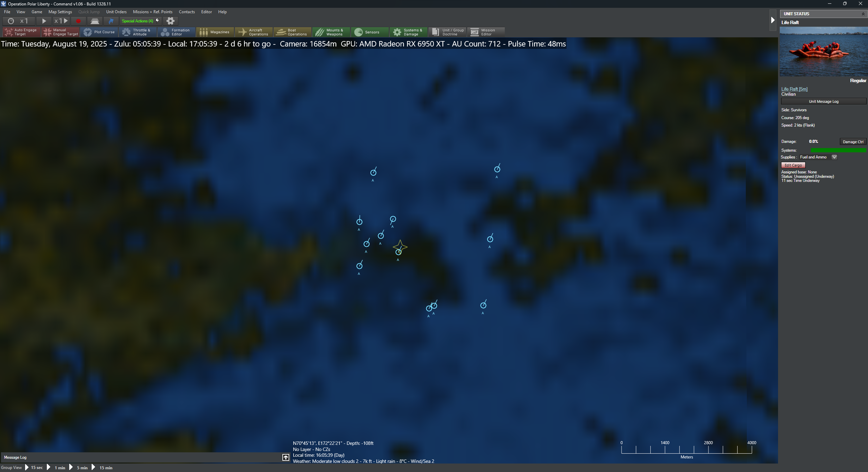
Task: Open the Unit Message Log
Action: pyautogui.click(x=824, y=101)
